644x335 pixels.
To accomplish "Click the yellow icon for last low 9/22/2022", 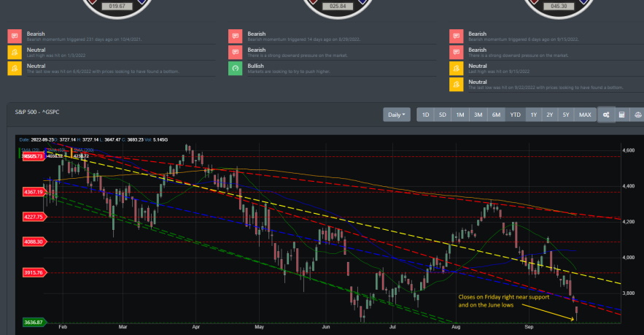I will (x=457, y=84).
